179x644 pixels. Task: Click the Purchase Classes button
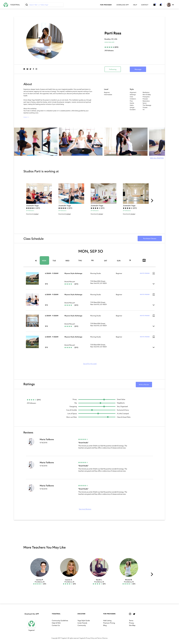[150, 238]
